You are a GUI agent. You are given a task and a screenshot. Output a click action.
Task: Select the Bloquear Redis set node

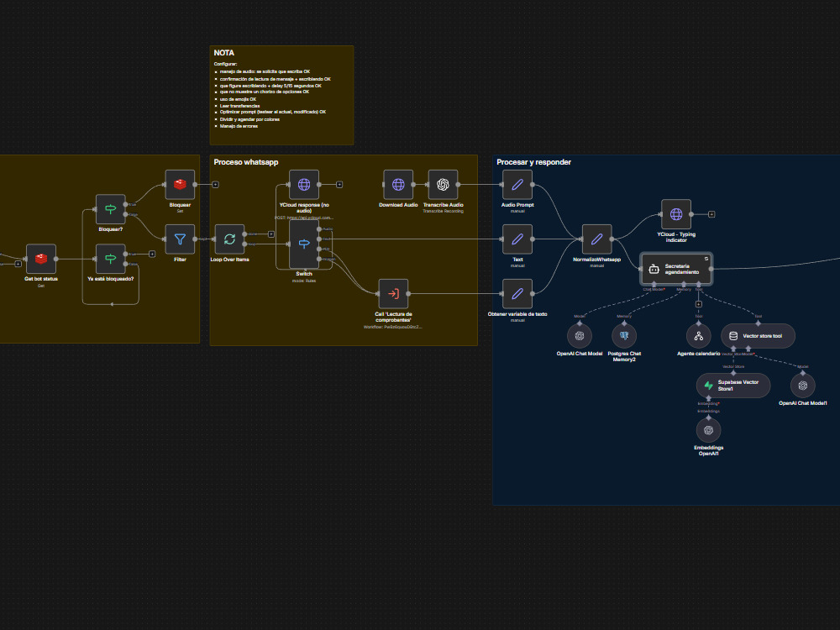(x=180, y=184)
